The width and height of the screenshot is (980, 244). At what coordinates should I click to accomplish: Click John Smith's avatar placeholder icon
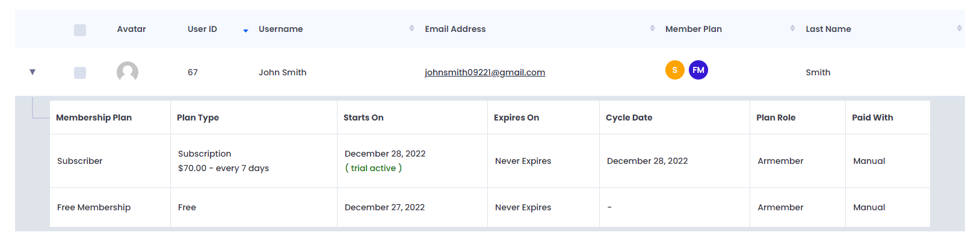pos(128,72)
